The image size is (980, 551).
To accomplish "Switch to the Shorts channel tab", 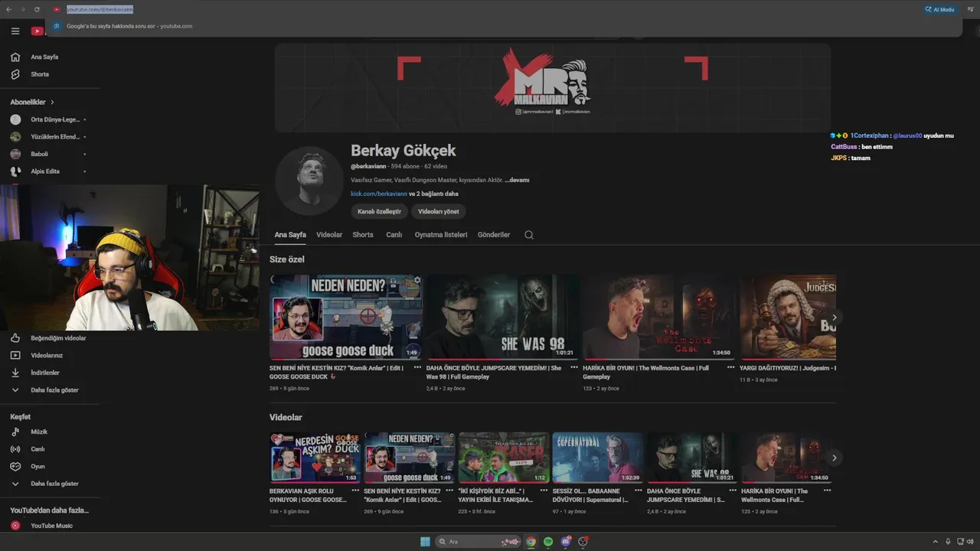I will [363, 235].
